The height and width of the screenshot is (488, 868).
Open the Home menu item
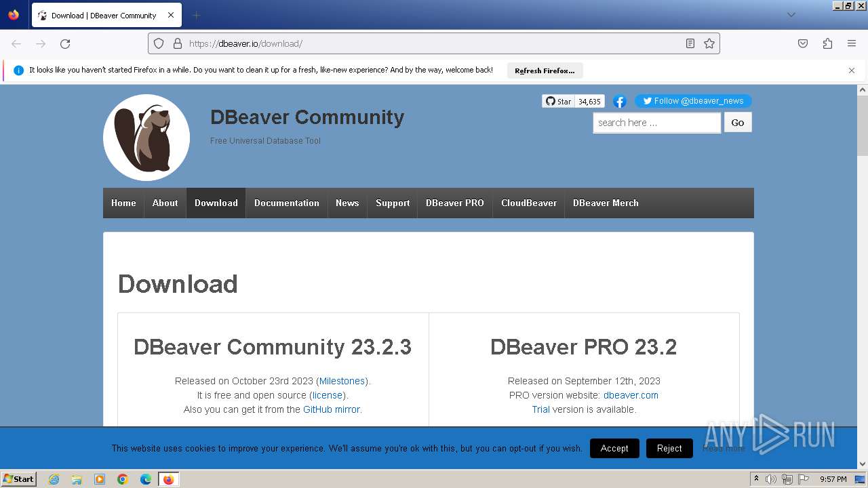coord(123,203)
